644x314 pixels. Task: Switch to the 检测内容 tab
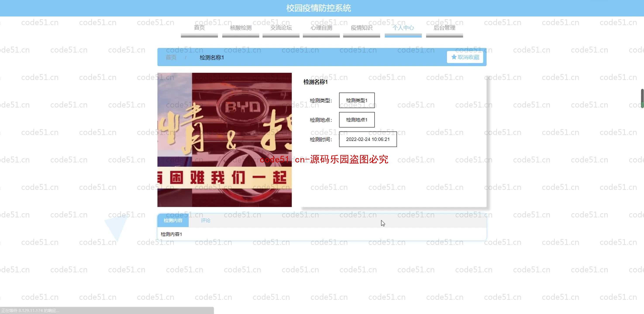coord(173,221)
